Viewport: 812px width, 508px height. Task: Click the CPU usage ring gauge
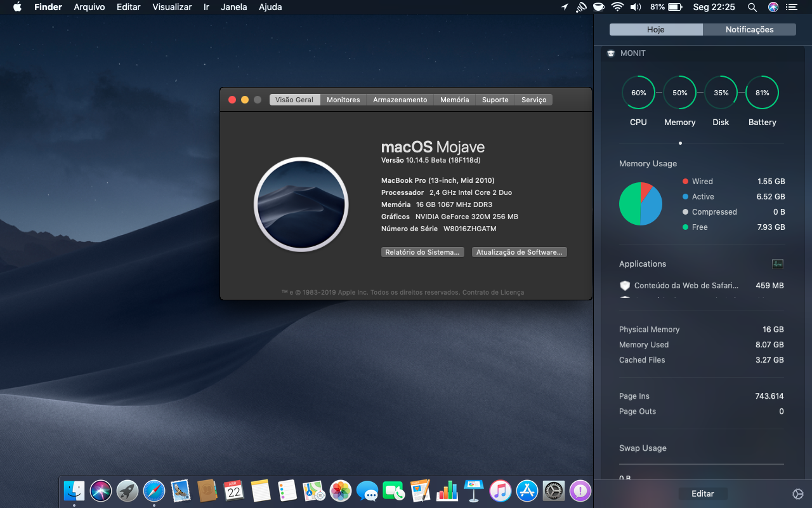tap(638, 93)
